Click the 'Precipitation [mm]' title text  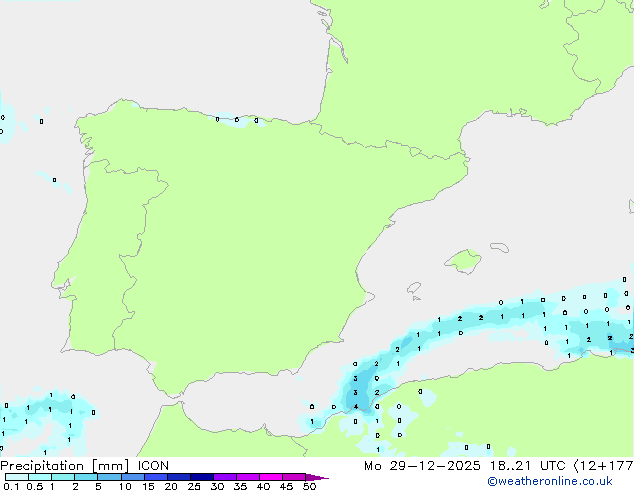click(65, 466)
